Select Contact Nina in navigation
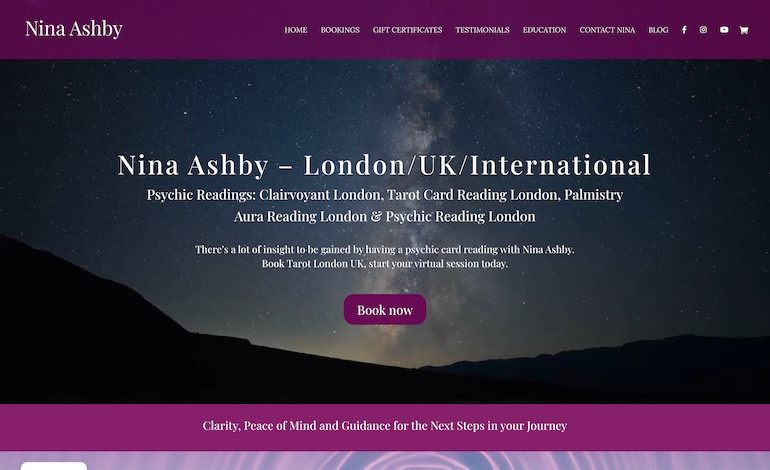 pos(607,30)
